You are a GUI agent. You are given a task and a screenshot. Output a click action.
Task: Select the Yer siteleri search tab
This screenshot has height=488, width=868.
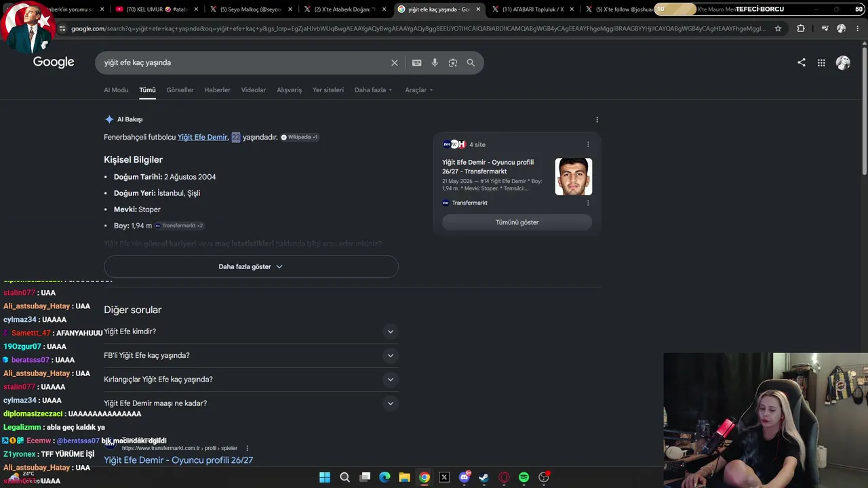coord(328,90)
